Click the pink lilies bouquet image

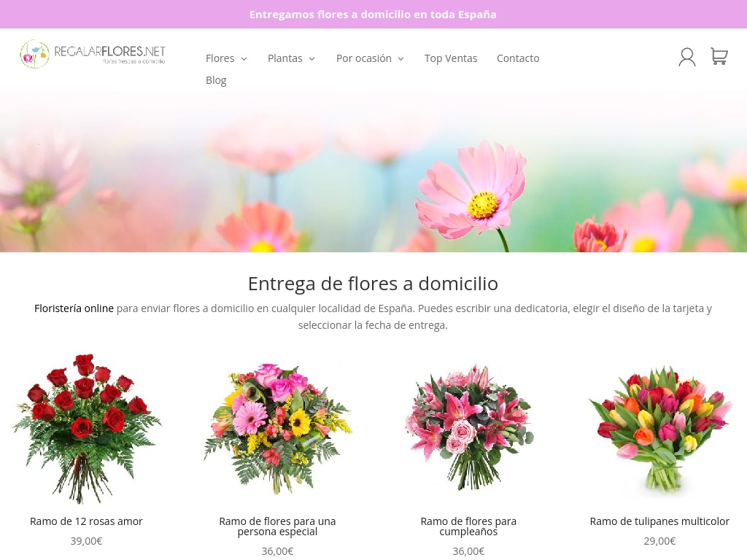click(x=468, y=429)
